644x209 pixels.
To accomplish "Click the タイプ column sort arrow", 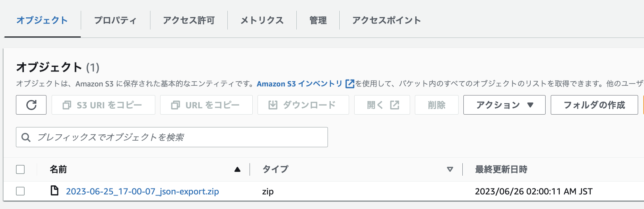I will (450, 169).
